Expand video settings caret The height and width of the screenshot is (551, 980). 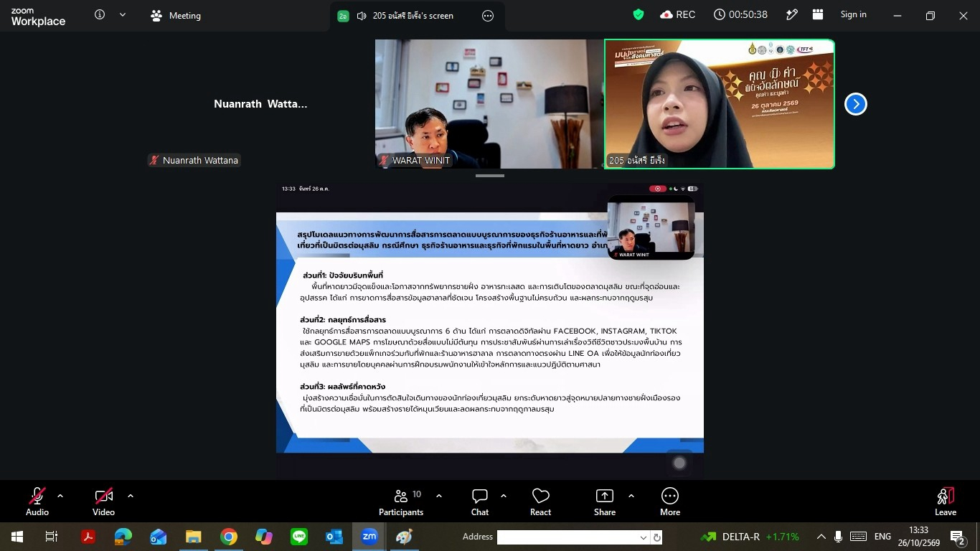coord(131,496)
